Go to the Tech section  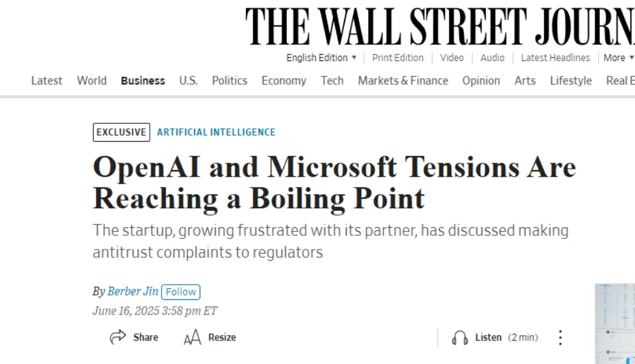332,81
